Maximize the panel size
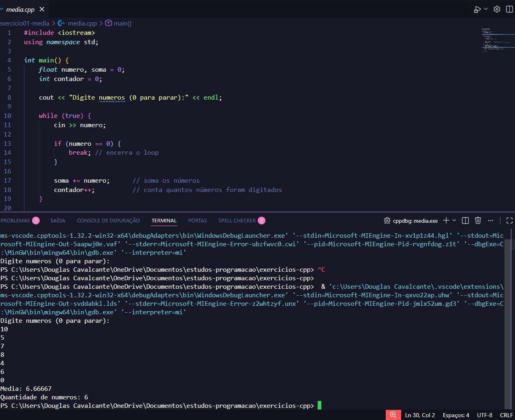Image resolution: width=515 pixels, height=420 pixels. pos(509,220)
